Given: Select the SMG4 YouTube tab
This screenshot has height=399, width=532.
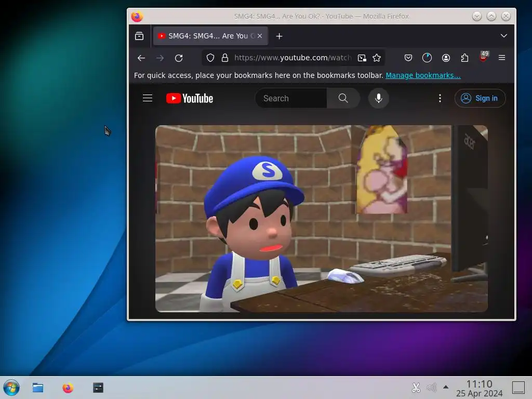Looking at the screenshot, I should click(x=210, y=36).
